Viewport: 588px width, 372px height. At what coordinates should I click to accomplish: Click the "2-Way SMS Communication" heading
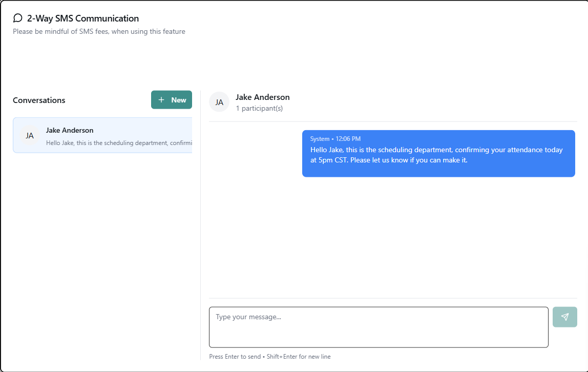pyautogui.click(x=83, y=18)
